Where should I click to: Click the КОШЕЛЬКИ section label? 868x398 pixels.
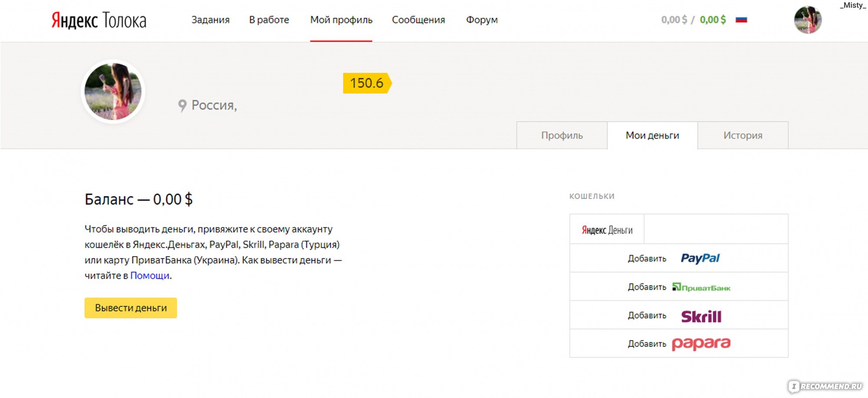tap(592, 196)
